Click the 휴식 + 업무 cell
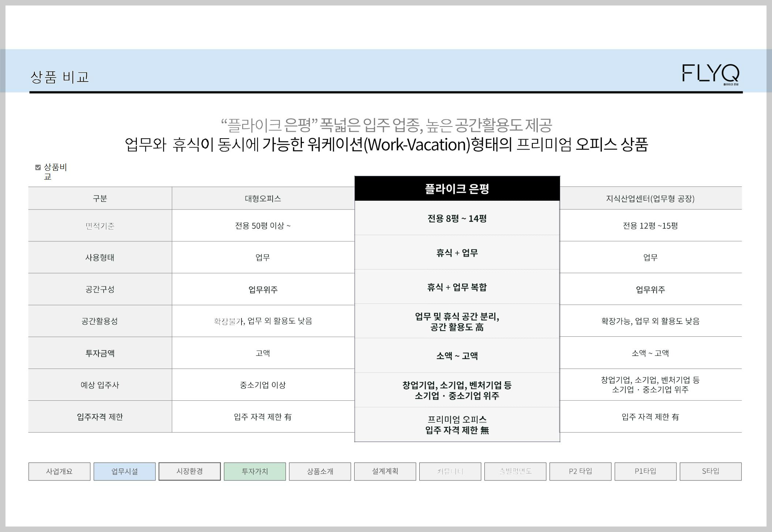Viewport: 772px width, 532px height. click(457, 253)
